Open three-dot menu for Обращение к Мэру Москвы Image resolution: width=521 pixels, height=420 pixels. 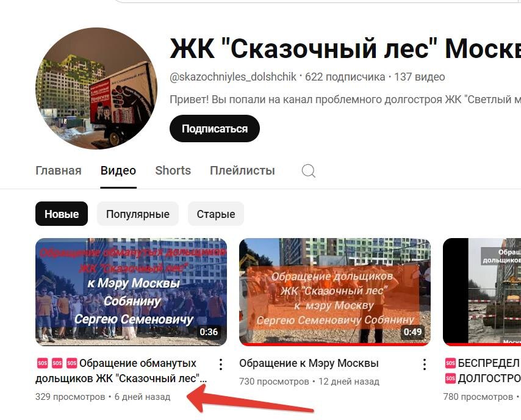(x=425, y=364)
